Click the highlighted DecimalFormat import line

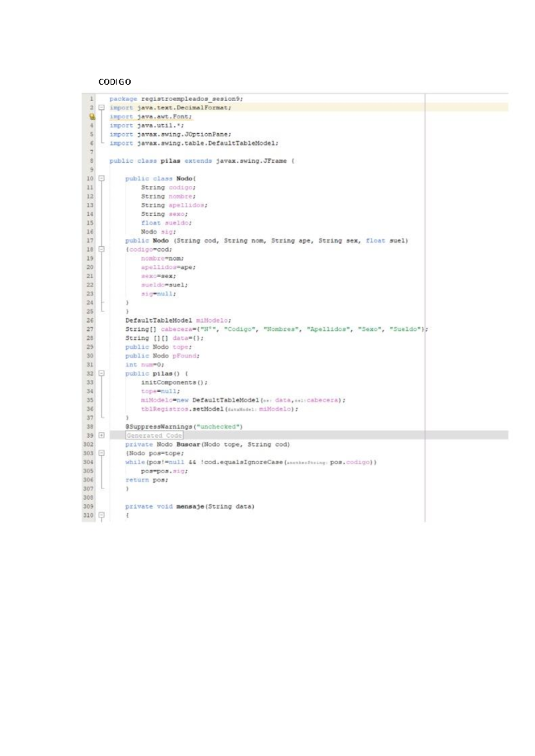tap(184, 107)
